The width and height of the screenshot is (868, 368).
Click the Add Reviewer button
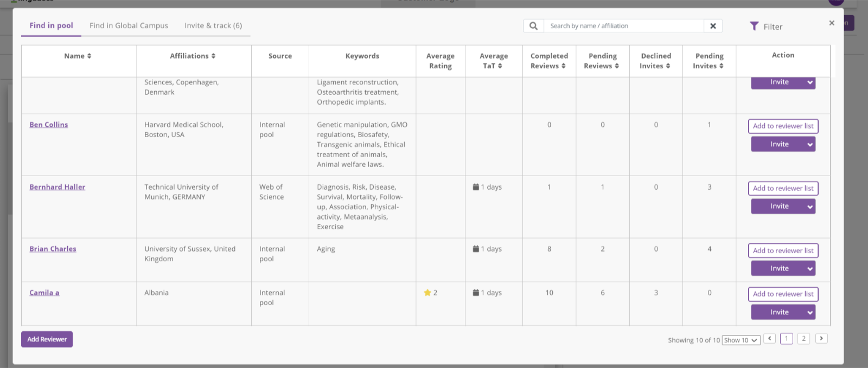[47, 339]
